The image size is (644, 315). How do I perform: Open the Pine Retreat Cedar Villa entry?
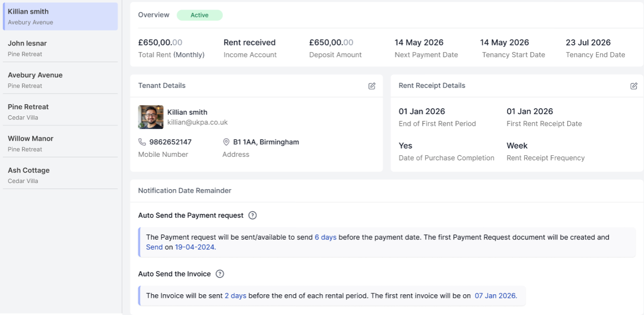(x=60, y=112)
